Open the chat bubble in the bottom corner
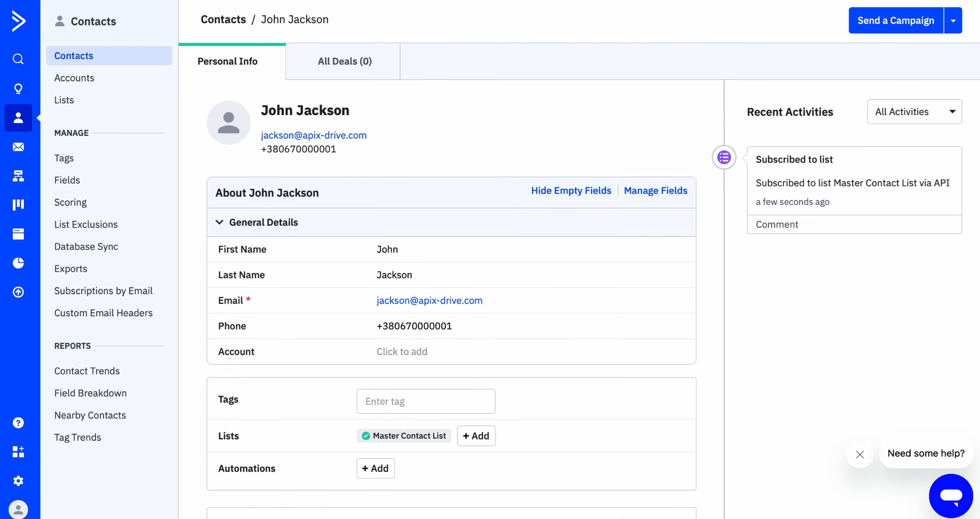Viewport: 980px width, 519px height. pyautogui.click(x=951, y=496)
